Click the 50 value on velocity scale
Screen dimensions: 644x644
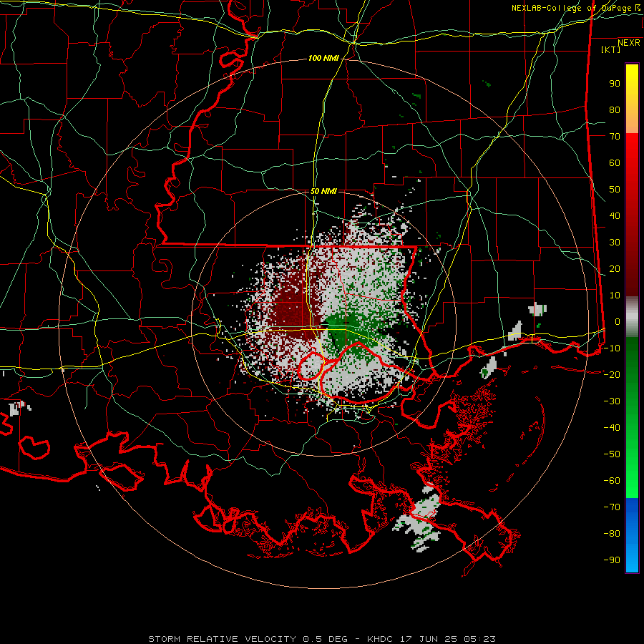615,190
